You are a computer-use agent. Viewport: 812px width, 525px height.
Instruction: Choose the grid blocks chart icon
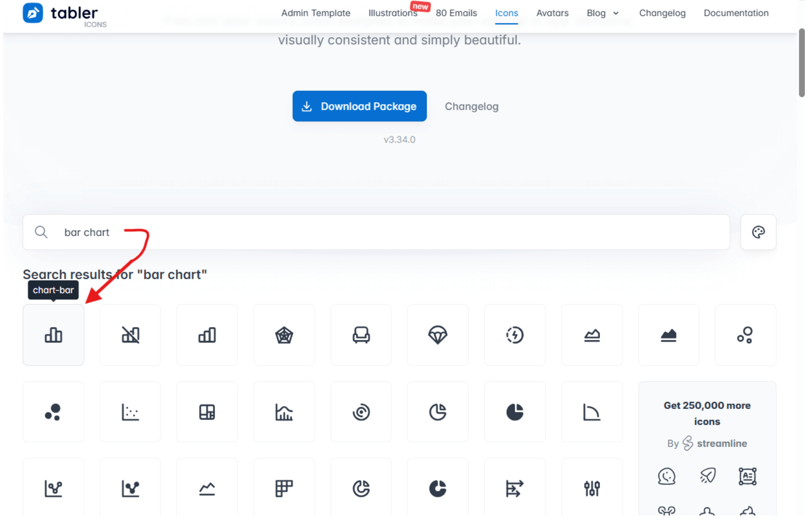pos(284,488)
